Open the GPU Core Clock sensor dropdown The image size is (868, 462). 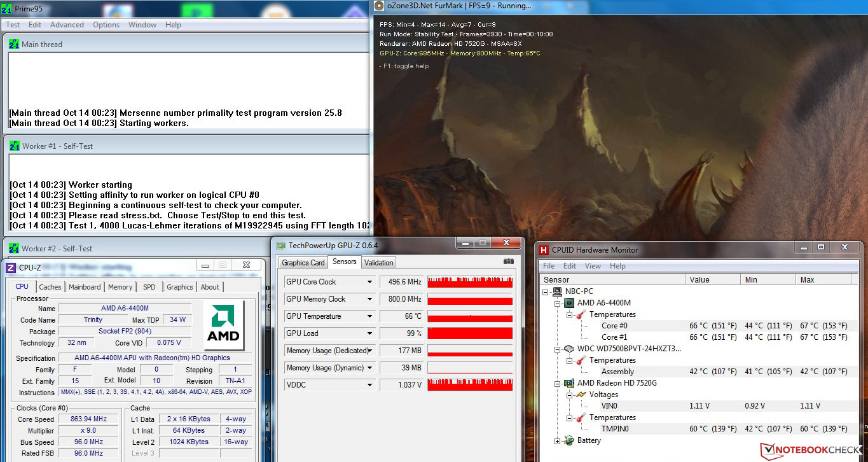click(x=369, y=282)
